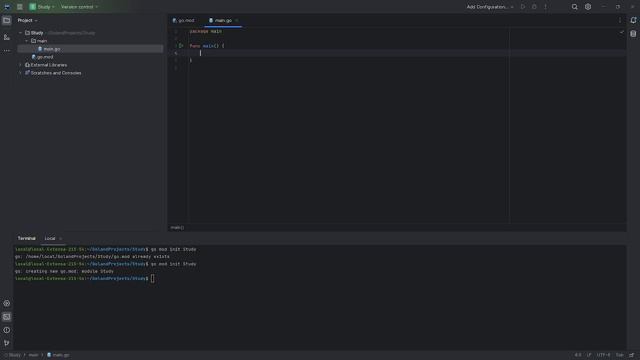Open More Actions next to Debug
This screenshot has height=360, width=640.
pyautogui.click(x=545, y=7)
